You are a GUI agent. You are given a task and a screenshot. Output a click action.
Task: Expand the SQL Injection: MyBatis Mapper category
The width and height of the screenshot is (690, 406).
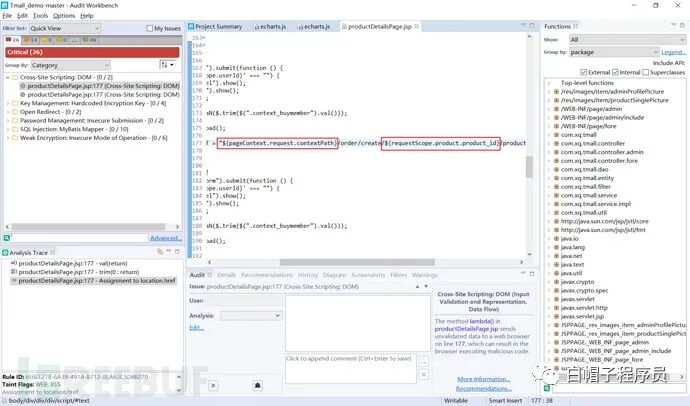click(7, 129)
